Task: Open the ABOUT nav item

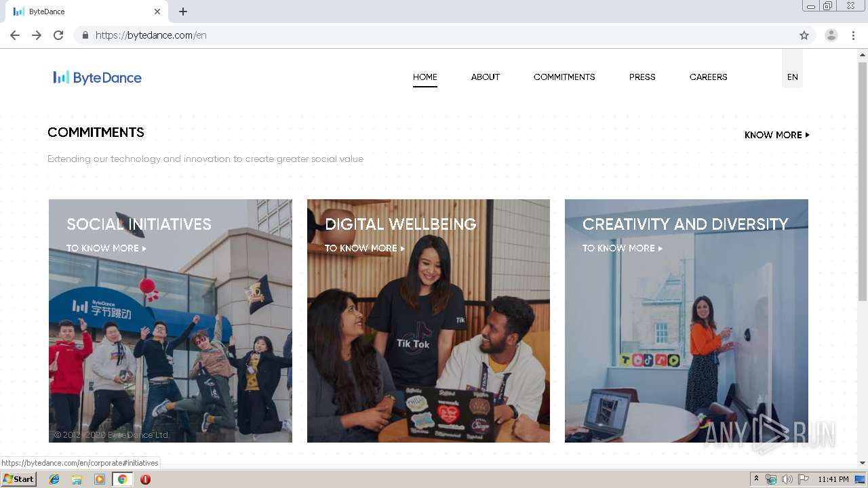Action: point(486,77)
